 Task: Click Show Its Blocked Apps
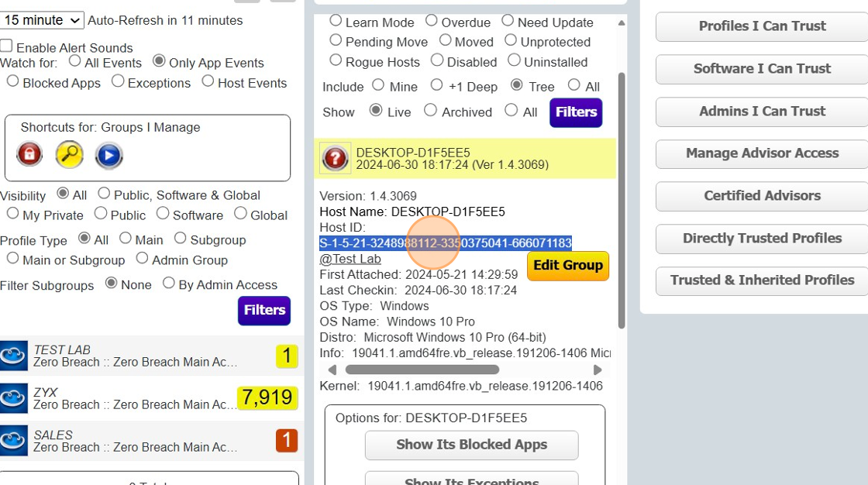pos(471,445)
